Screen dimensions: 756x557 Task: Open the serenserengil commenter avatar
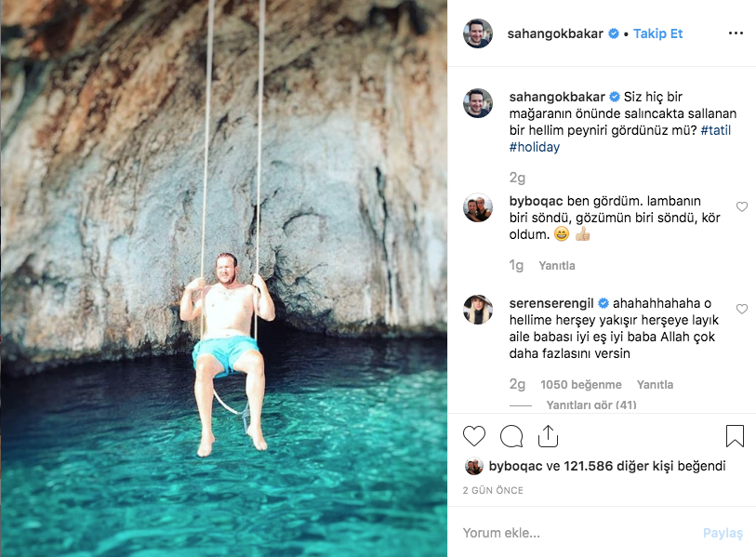tap(478, 310)
